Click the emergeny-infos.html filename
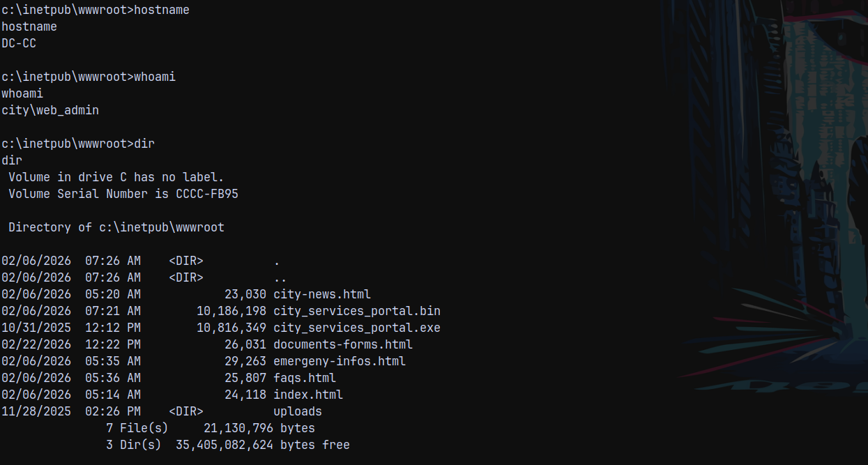 339,361
